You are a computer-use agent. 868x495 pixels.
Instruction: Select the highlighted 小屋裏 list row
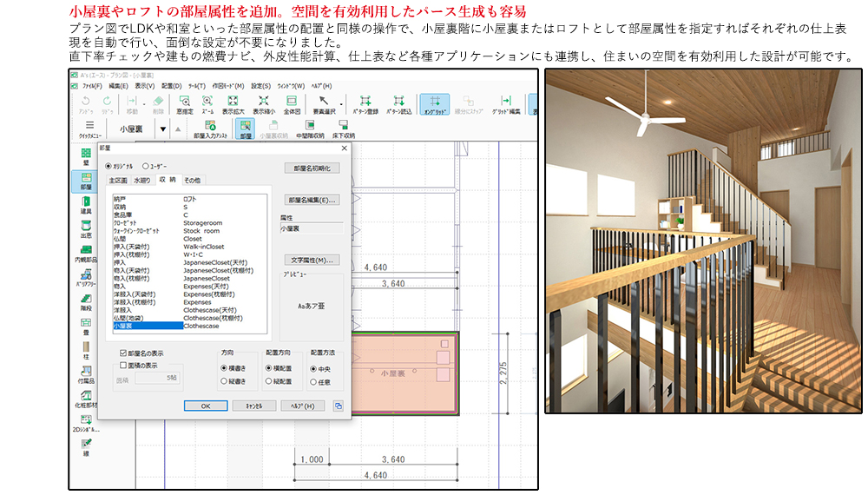(x=148, y=327)
